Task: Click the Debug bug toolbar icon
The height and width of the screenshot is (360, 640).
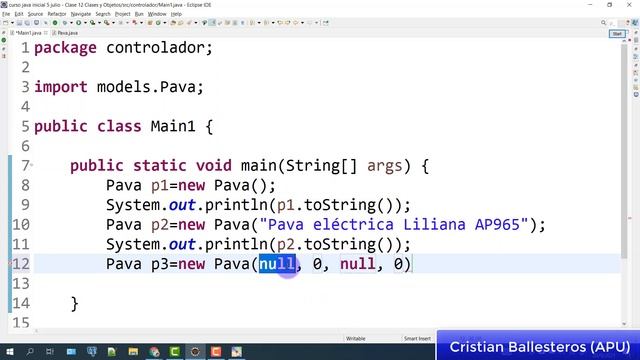Action: 64,23
